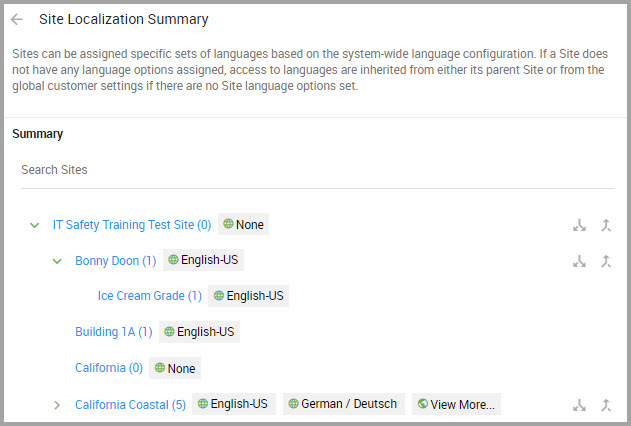Expand the California Coastal tree node

[57, 405]
